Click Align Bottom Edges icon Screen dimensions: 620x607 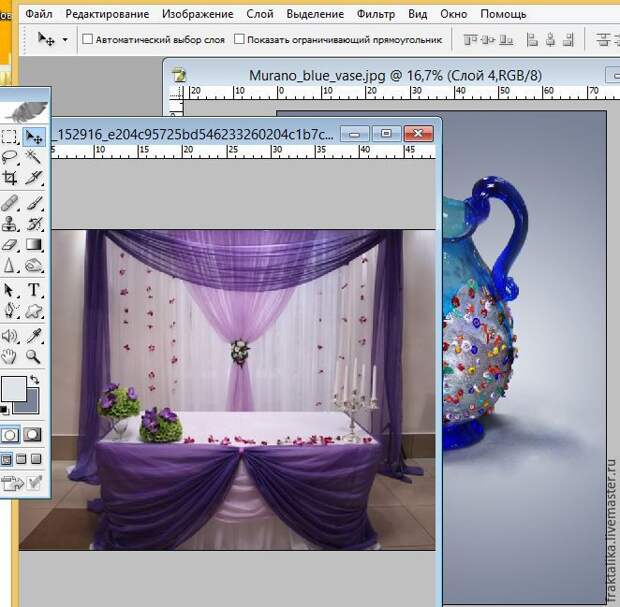tap(507, 40)
